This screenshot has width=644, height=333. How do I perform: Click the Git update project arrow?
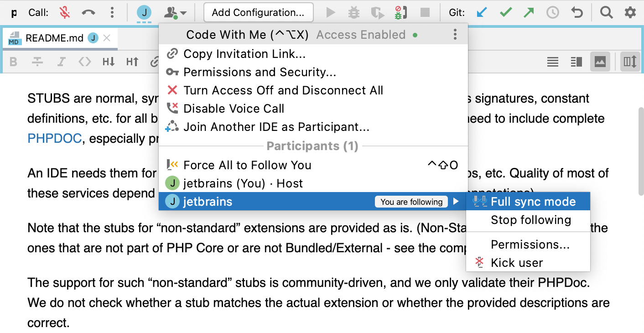point(482,12)
